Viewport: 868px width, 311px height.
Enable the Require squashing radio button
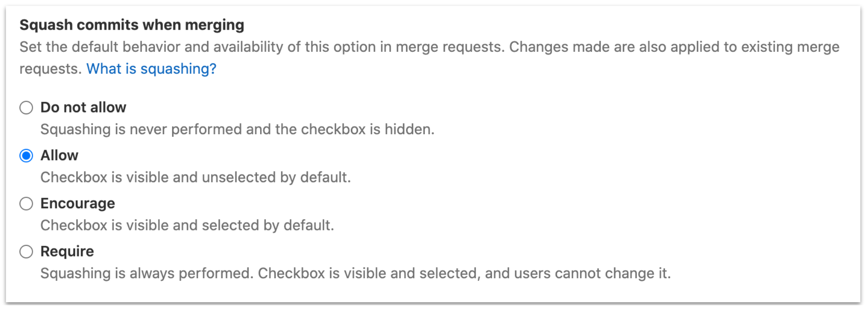(26, 252)
